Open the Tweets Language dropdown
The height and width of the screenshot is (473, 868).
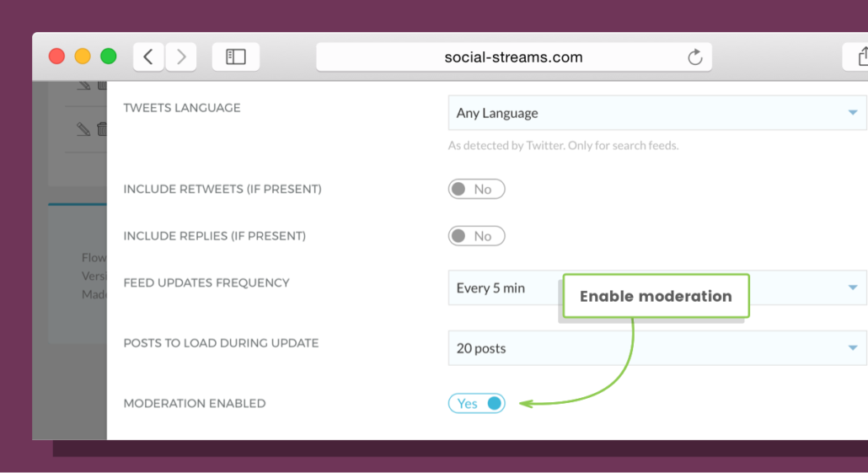point(657,112)
